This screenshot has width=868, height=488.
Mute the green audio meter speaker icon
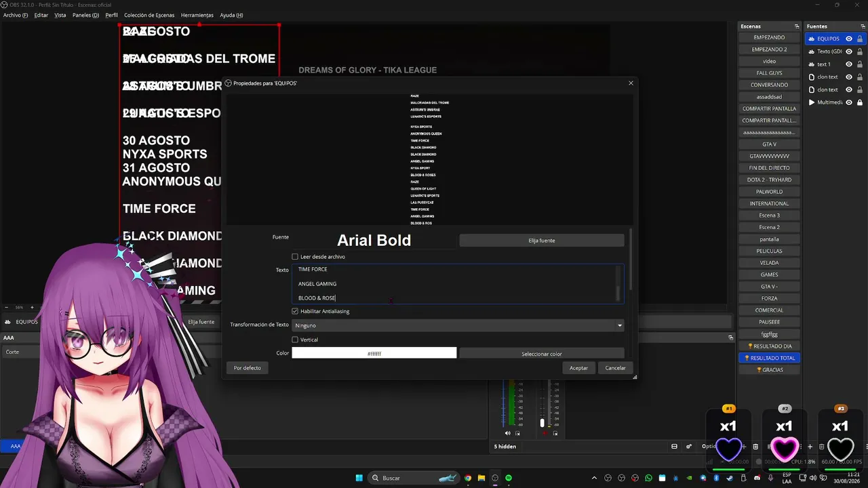(507, 433)
